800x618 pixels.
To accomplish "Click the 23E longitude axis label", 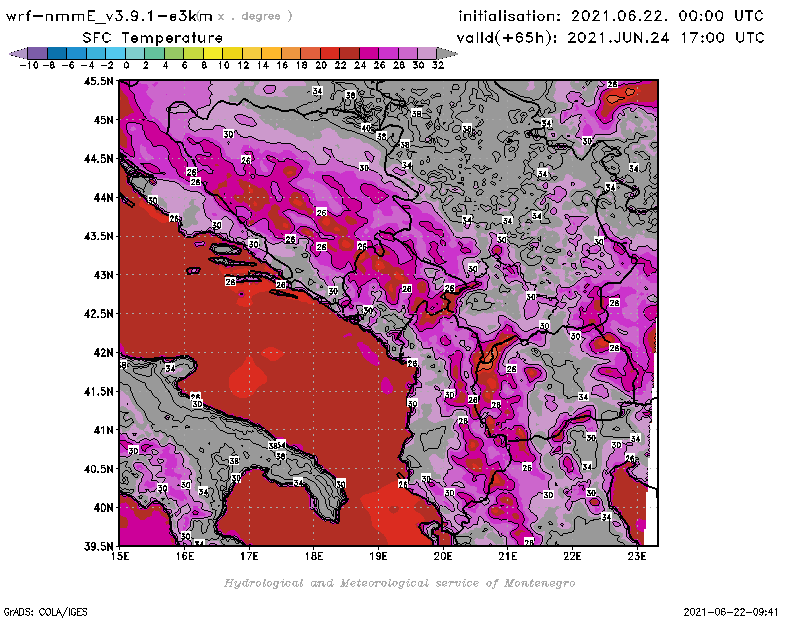I will click(x=637, y=556).
